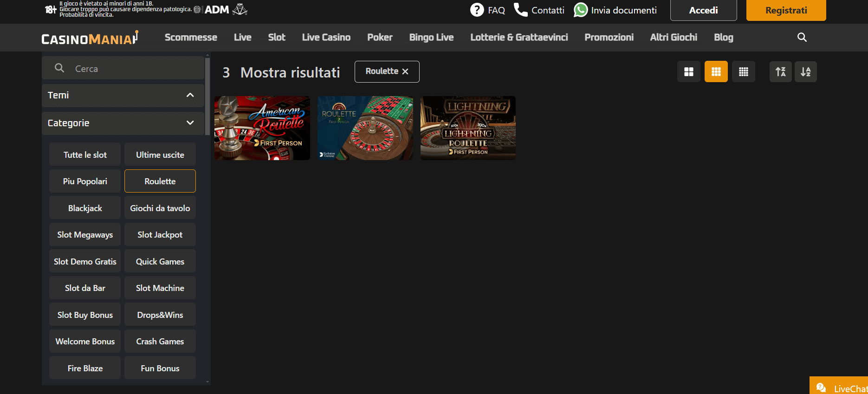Select the Blackjack category
Image resolution: width=868 pixels, height=394 pixels.
85,208
